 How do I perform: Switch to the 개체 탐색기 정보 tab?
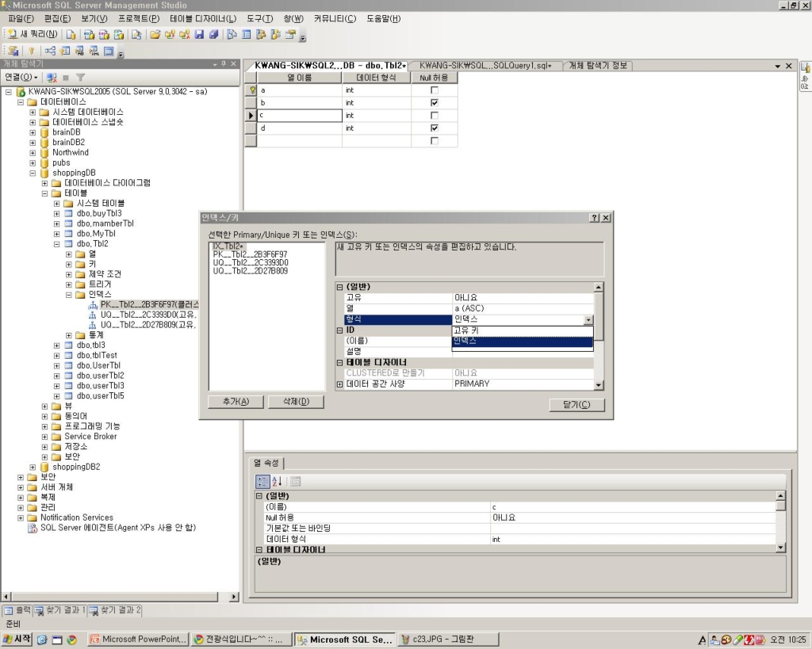(598, 66)
